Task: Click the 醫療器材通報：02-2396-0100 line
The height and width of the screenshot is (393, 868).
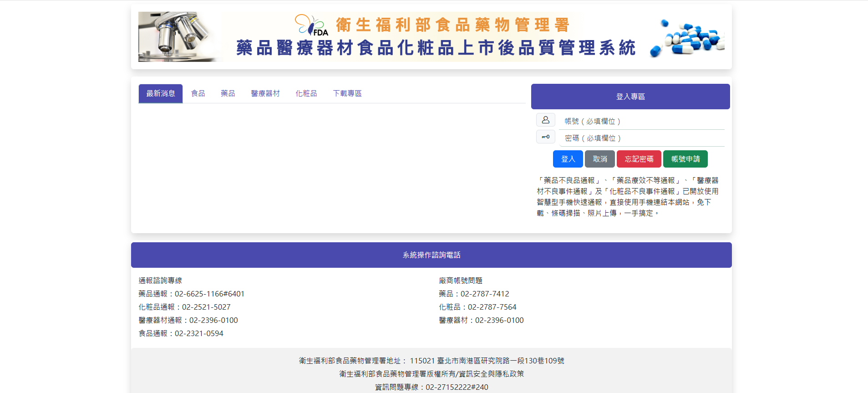Action: coord(188,320)
